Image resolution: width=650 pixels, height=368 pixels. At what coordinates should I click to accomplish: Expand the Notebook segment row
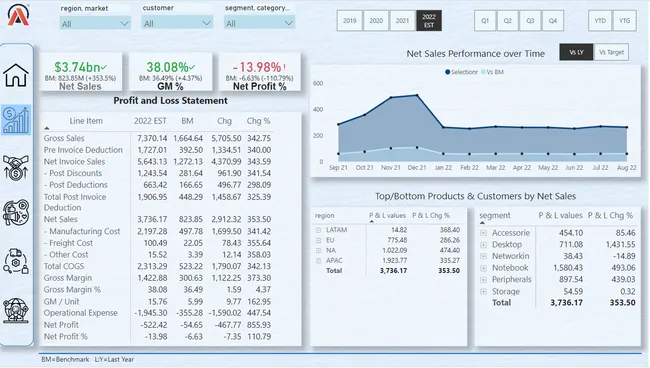click(483, 268)
